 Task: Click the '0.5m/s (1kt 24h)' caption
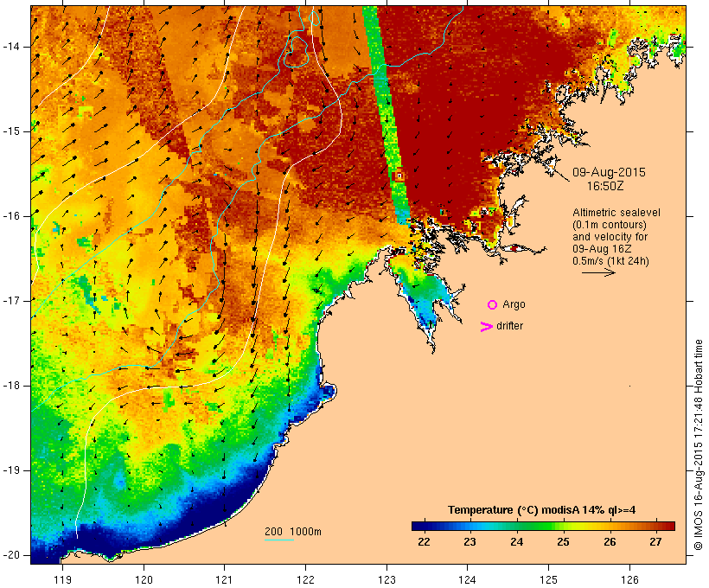pos(610,261)
